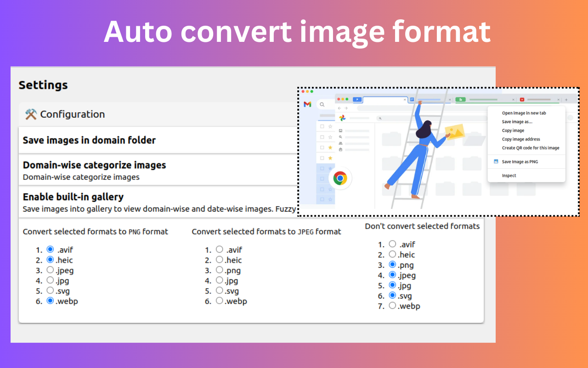588x368 pixels.
Task: Click Enable built-in gallery heading
Action: click(x=73, y=197)
